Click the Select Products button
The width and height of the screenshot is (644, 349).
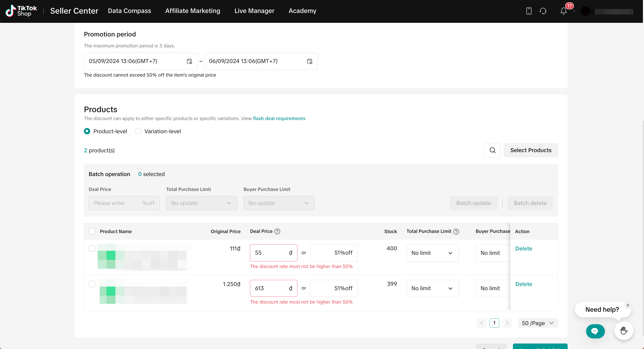pyautogui.click(x=531, y=150)
